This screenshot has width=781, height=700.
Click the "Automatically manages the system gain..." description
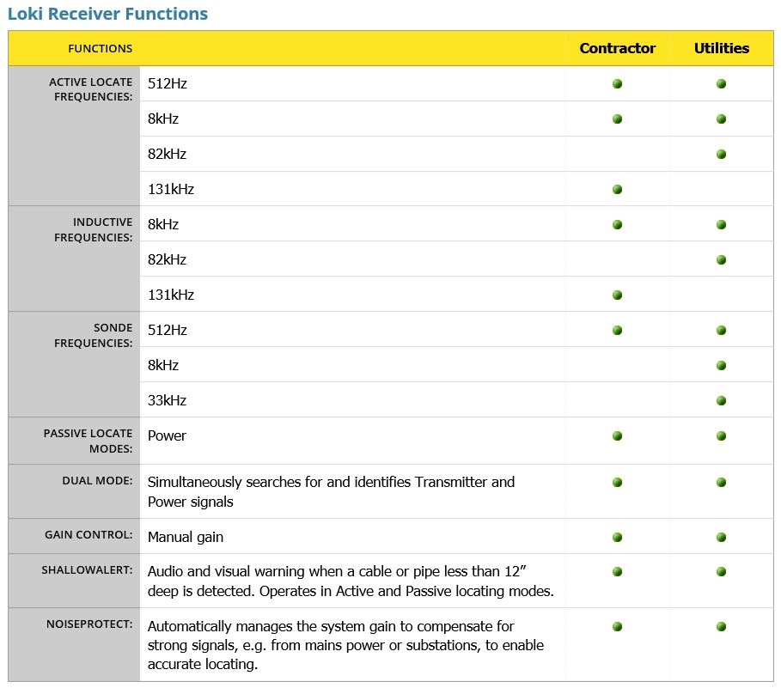click(x=345, y=645)
